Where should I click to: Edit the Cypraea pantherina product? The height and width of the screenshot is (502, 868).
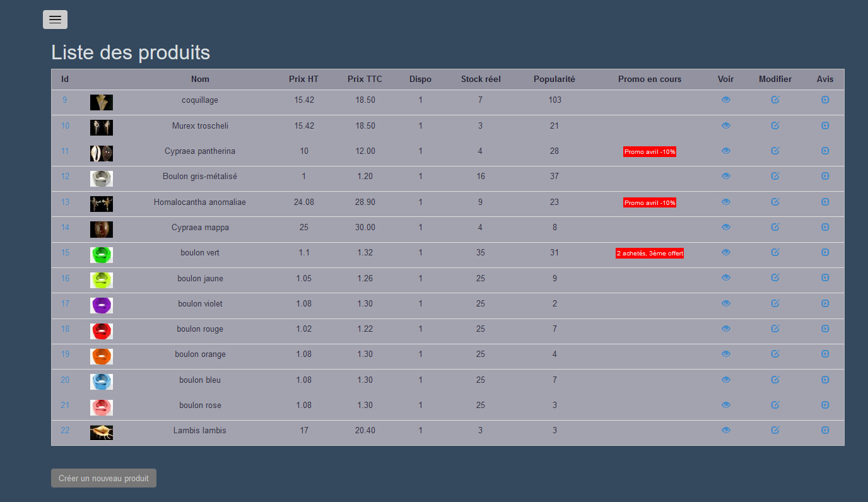click(775, 151)
